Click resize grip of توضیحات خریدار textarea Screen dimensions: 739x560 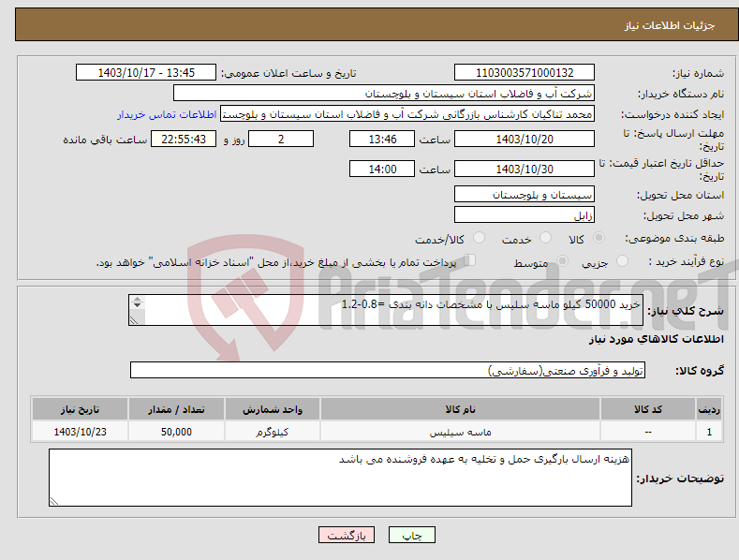(x=54, y=501)
